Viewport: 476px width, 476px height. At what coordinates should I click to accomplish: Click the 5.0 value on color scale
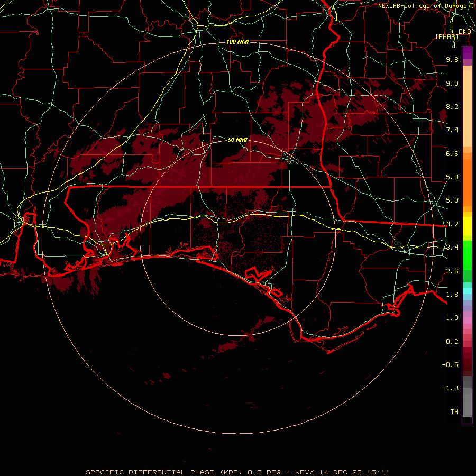452,200
